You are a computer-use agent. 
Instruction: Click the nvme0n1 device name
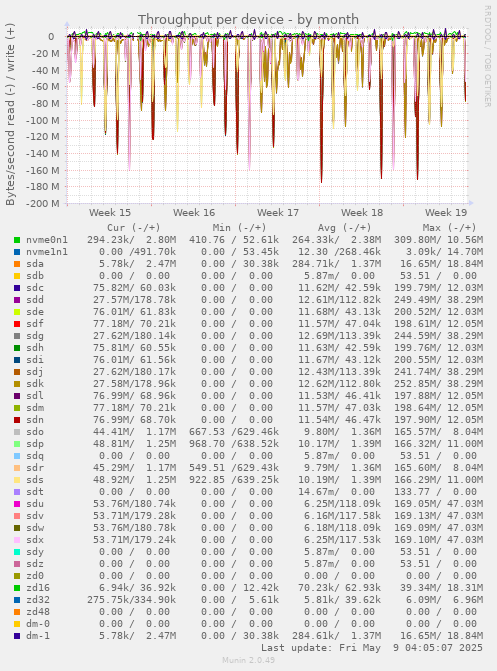click(x=47, y=240)
